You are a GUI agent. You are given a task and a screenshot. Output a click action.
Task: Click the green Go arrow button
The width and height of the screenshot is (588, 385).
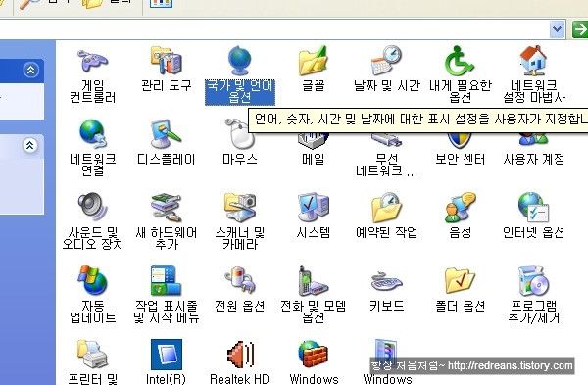pos(580,29)
